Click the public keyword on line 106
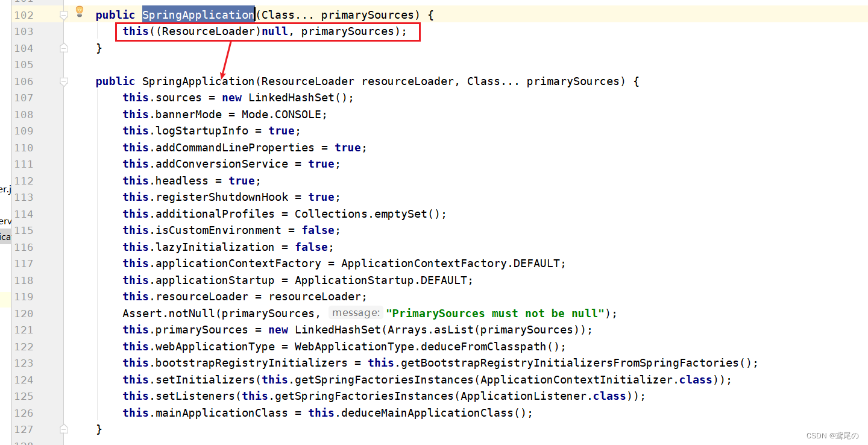 tap(115, 81)
